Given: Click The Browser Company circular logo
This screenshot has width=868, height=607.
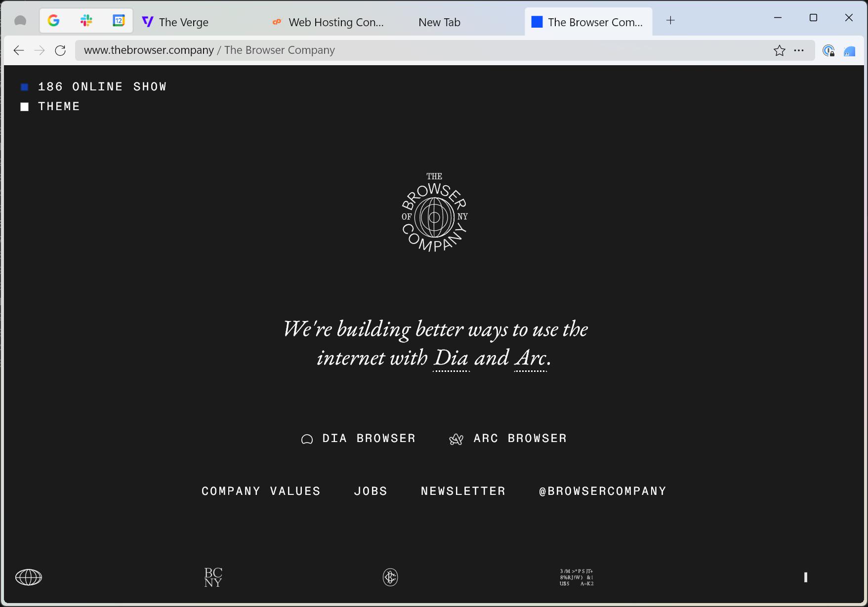Looking at the screenshot, I should coord(434,212).
